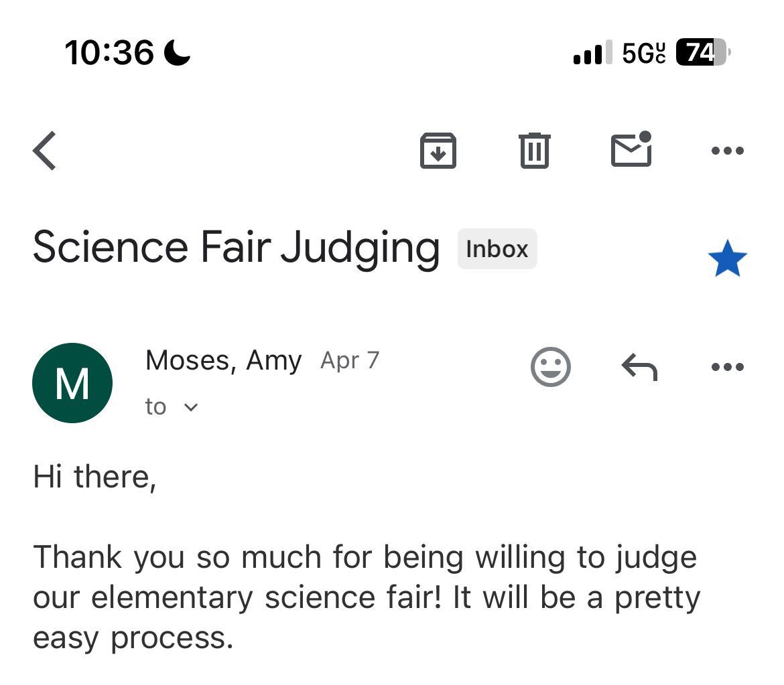
Task: Tap the "Hi there," greeting text
Action: point(94,477)
